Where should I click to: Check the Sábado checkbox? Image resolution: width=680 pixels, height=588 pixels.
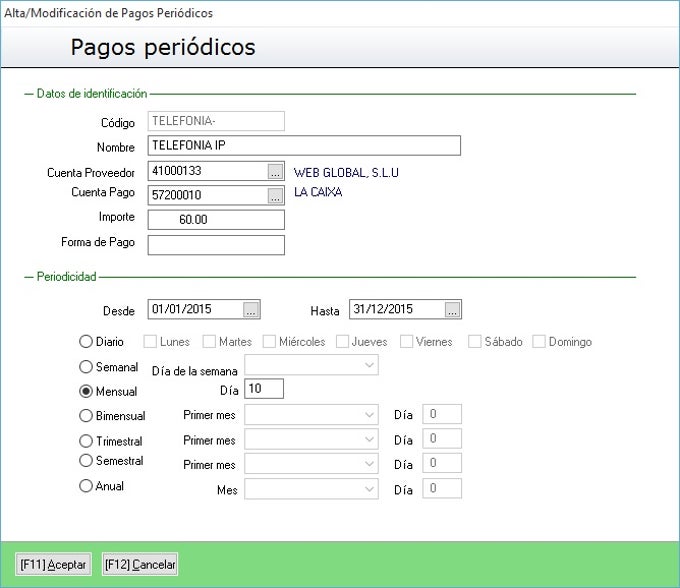pyautogui.click(x=474, y=342)
